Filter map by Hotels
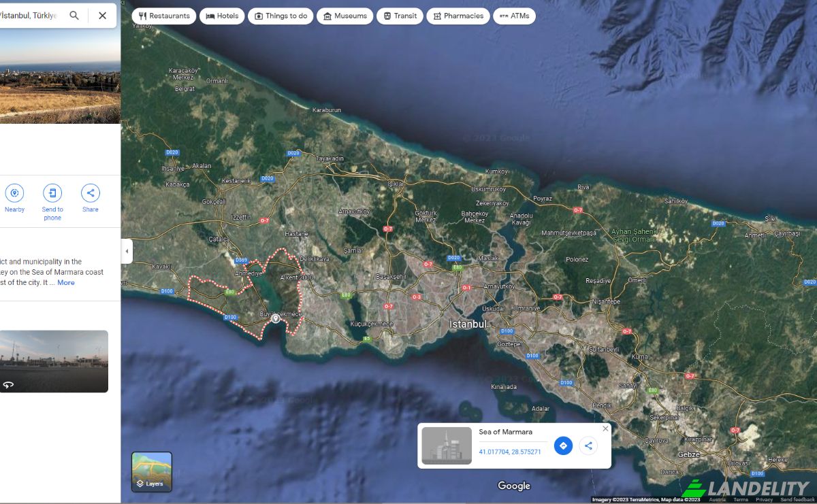The height and width of the screenshot is (504, 817). pyautogui.click(x=222, y=16)
